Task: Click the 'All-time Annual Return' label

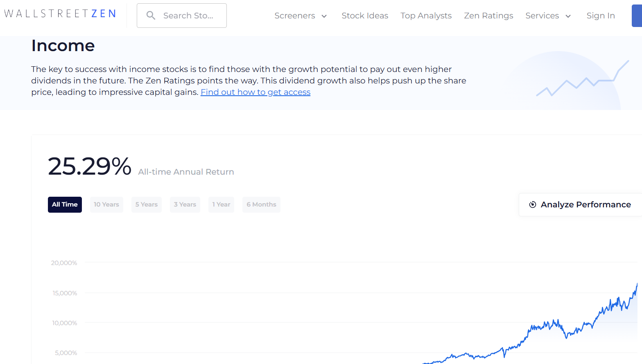Action: pos(186,172)
